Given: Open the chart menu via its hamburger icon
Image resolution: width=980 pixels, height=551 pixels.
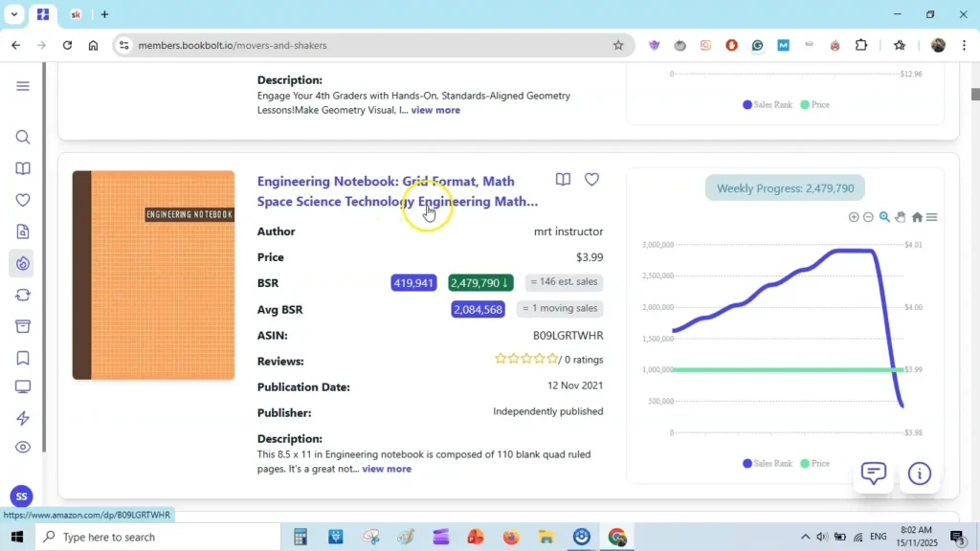Looking at the screenshot, I should click(x=930, y=217).
